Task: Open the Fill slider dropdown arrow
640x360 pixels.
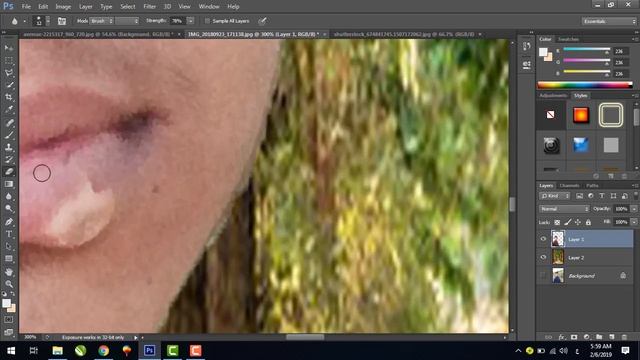Action: point(634,222)
